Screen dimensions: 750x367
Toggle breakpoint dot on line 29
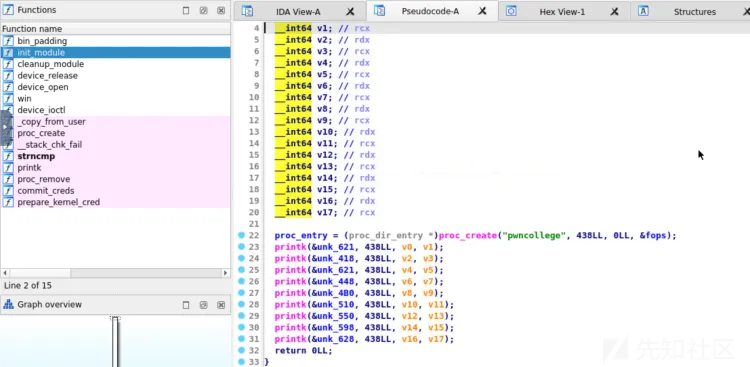pos(241,315)
